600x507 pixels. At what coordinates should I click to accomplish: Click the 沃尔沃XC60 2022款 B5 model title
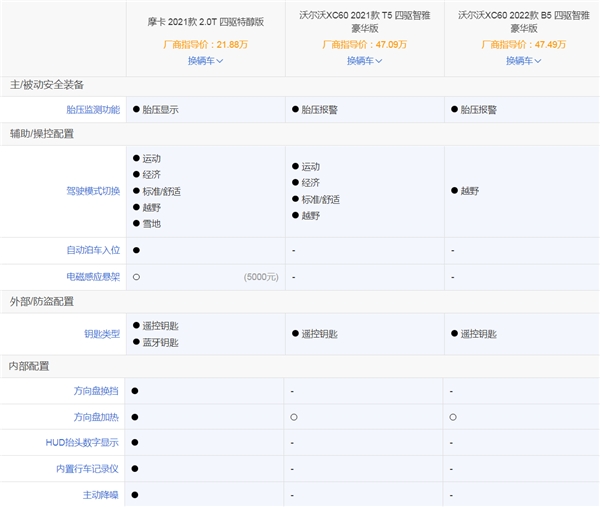point(523,22)
